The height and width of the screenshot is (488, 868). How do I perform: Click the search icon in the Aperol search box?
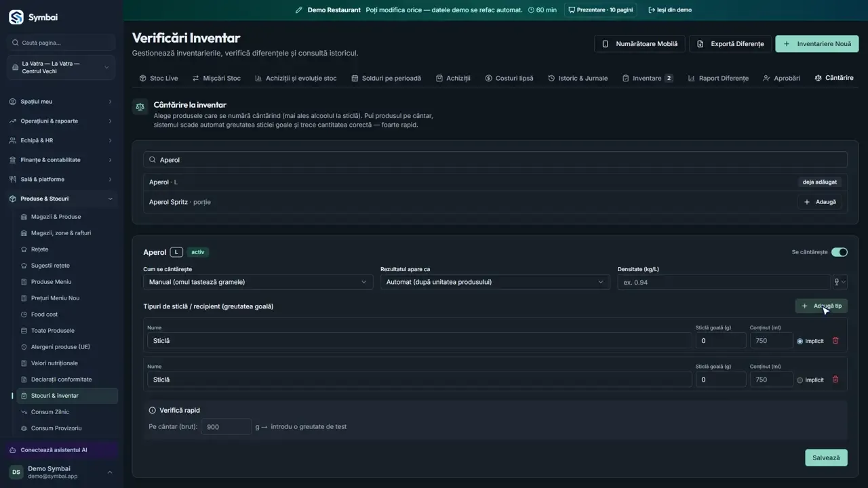click(x=153, y=160)
